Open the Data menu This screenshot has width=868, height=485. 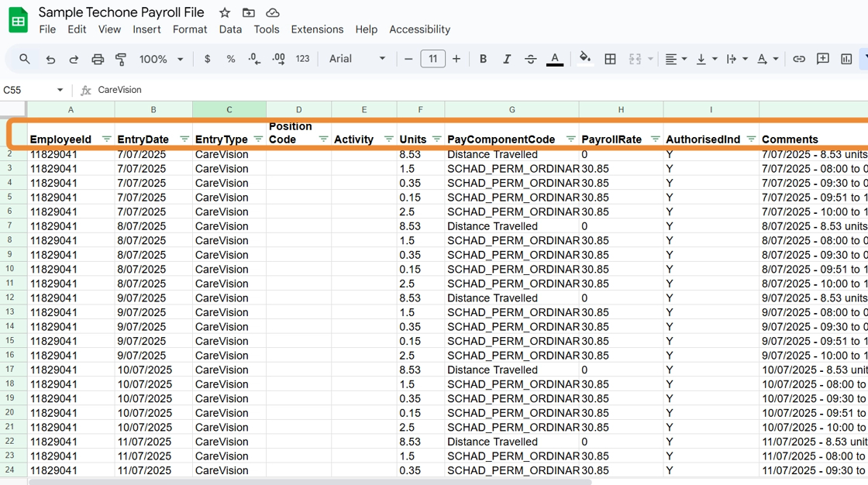point(230,29)
